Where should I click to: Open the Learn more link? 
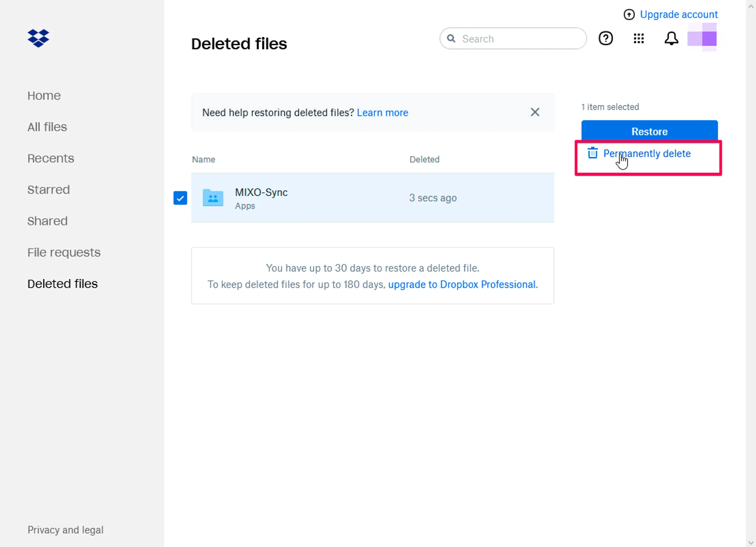click(x=382, y=113)
